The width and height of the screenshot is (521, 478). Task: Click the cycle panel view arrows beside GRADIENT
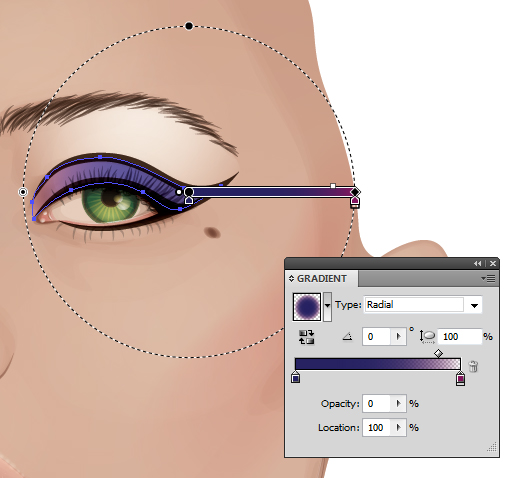pos(291,278)
